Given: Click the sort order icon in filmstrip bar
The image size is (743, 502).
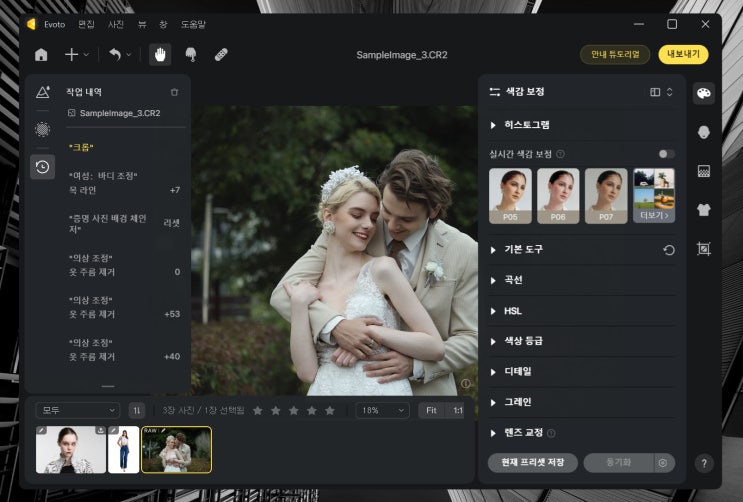Looking at the screenshot, I should [136, 411].
